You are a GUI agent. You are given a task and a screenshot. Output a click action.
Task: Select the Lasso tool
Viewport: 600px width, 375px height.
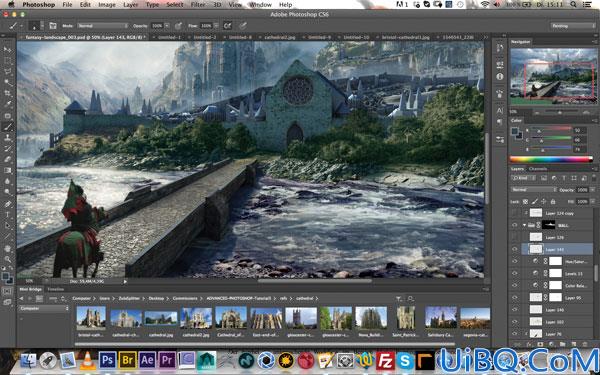[7, 71]
